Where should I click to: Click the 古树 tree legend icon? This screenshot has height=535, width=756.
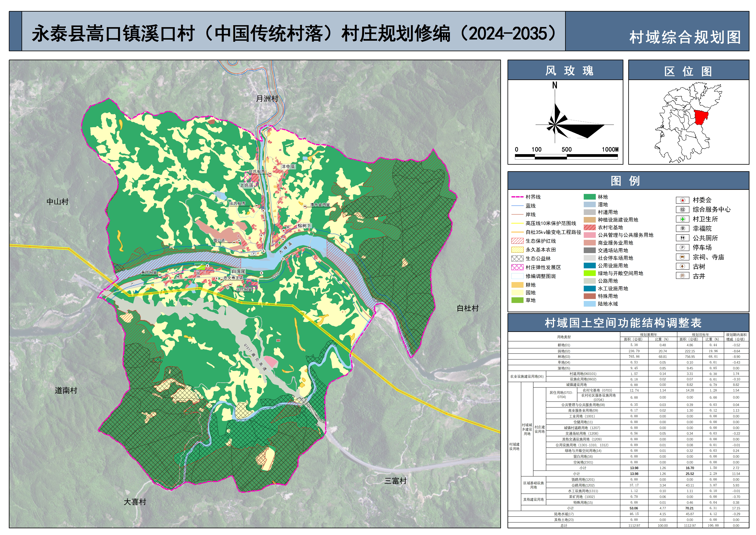682,267
